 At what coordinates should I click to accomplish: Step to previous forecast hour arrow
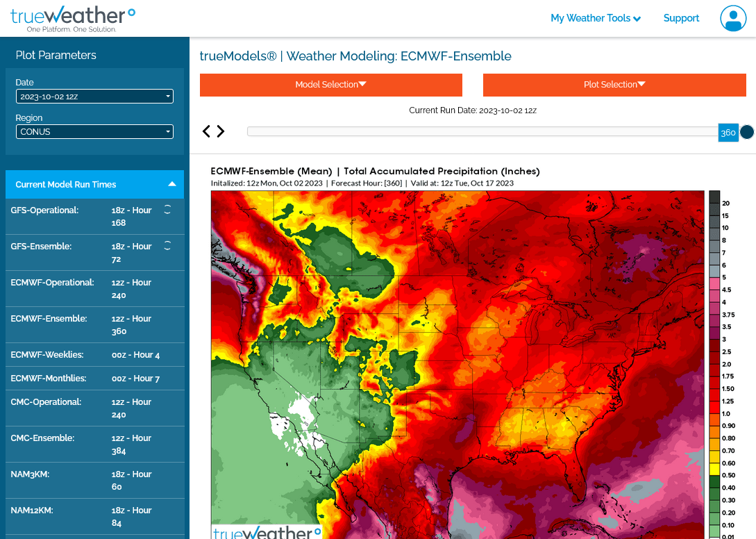coord(206,131)
